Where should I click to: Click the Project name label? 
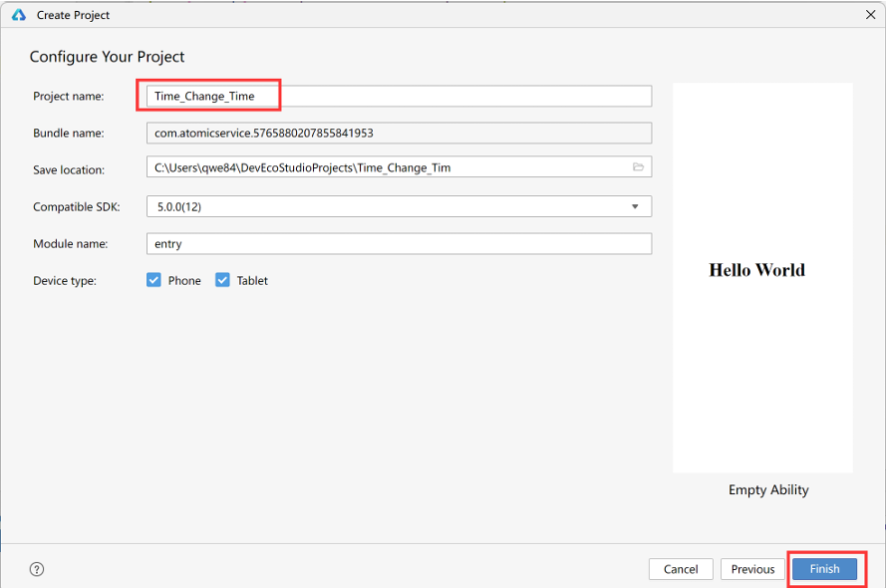(x=69, y=97)
